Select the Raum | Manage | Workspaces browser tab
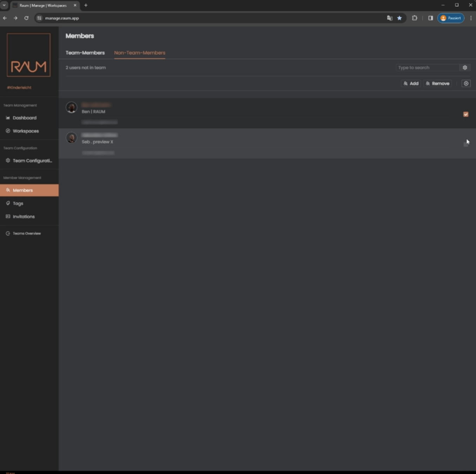Viewport: 476px width, 474px height. (44, 6)
